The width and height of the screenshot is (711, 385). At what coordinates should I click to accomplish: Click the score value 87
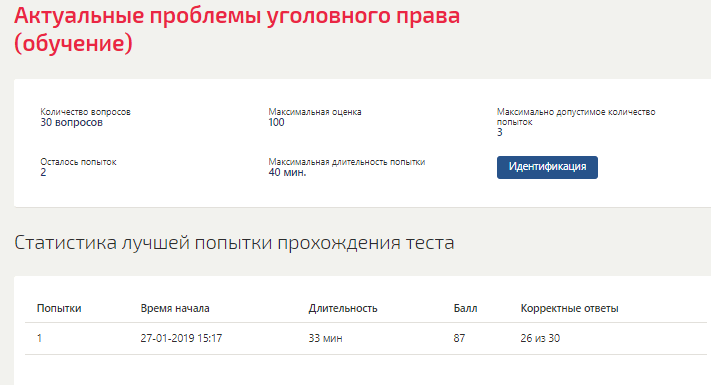tap(459, 338)
